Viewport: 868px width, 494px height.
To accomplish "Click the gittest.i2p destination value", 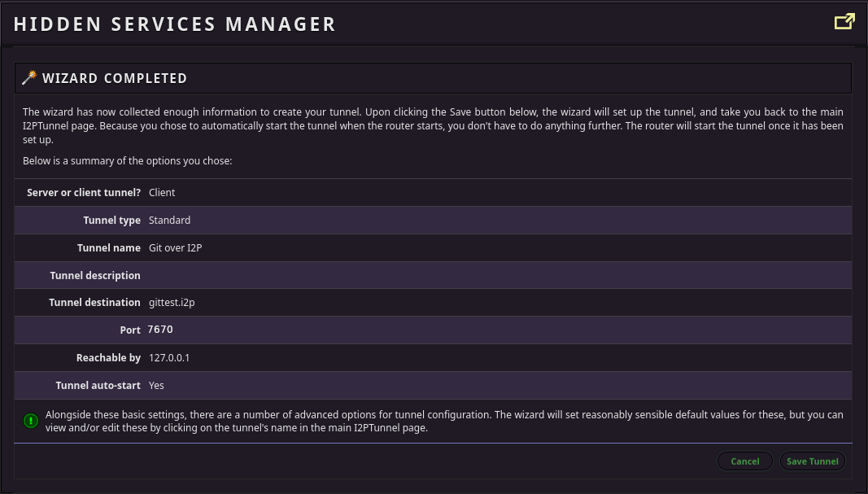I will click(172, 303).
